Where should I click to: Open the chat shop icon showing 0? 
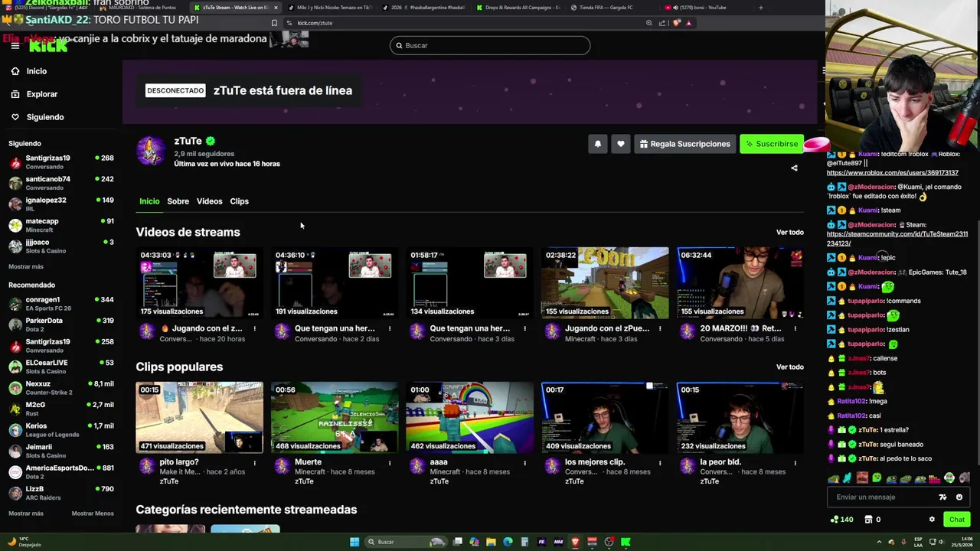[x=873, y=520]
